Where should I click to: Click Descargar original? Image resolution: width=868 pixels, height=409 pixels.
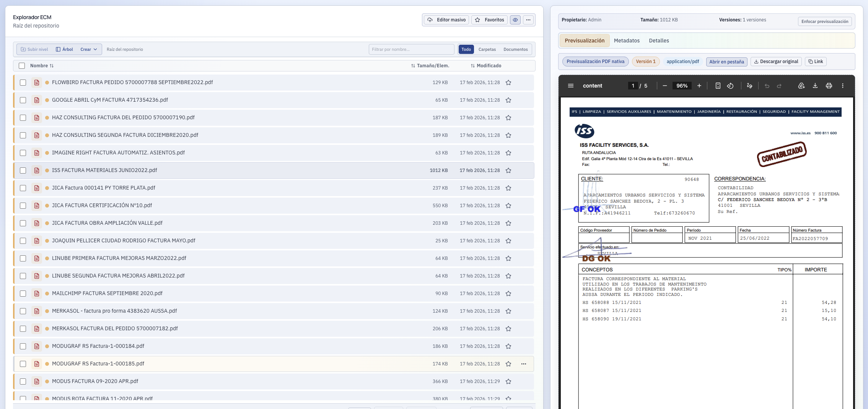click(776, 61)
